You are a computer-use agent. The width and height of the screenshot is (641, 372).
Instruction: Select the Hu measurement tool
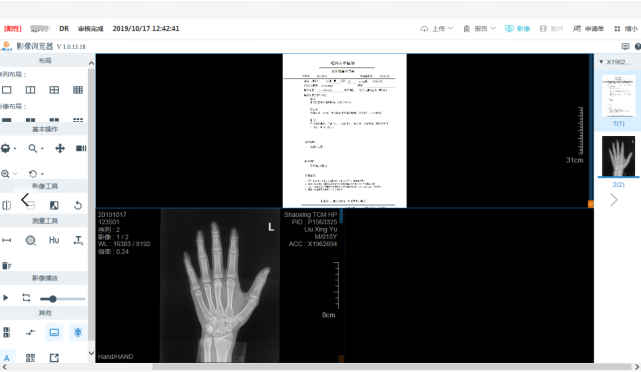point(54,240)
